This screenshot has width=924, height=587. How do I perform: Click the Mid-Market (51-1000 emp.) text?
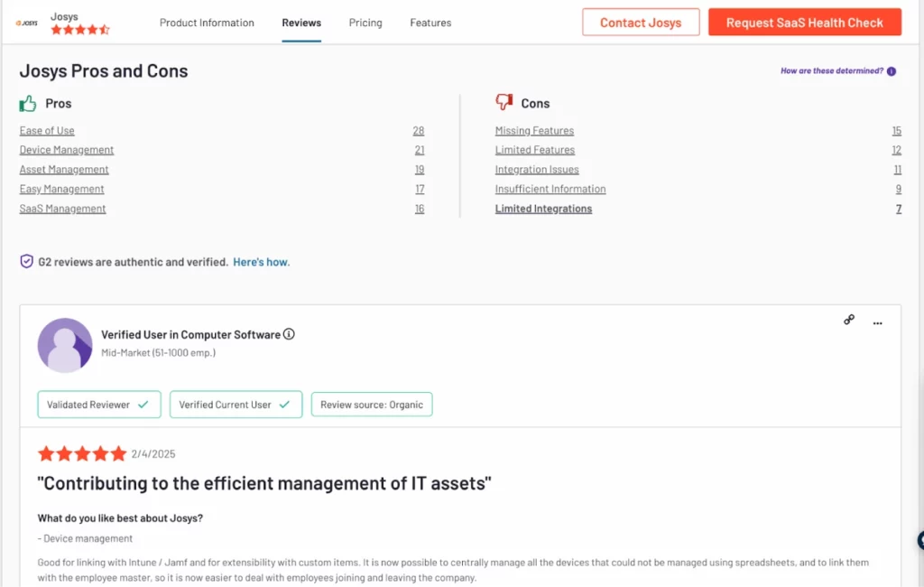159,353
